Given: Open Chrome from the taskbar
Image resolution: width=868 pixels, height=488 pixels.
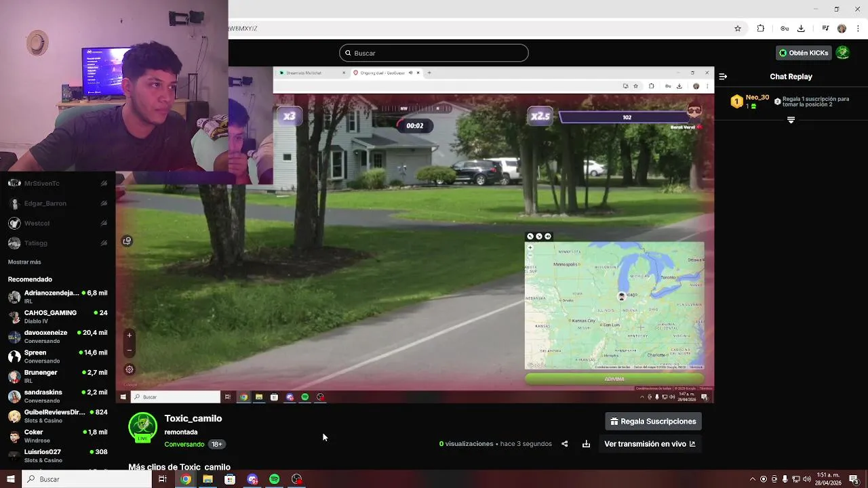Looking at the screenshot, I should point(185,479).
